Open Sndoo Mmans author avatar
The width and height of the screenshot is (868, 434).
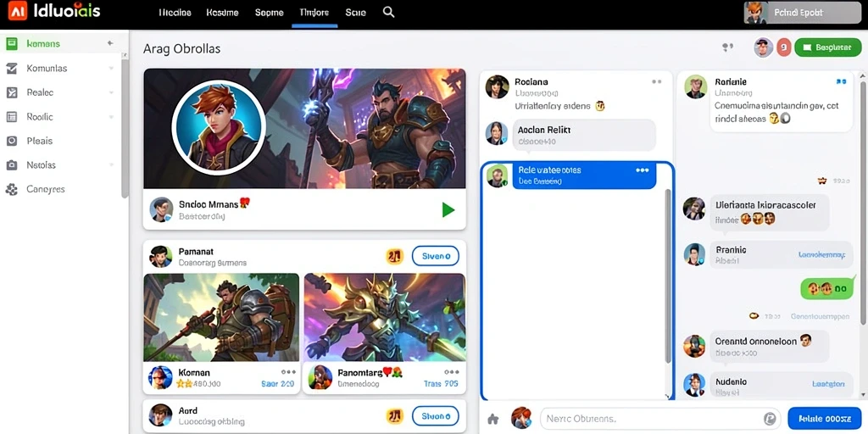click(x=162, y=210)
